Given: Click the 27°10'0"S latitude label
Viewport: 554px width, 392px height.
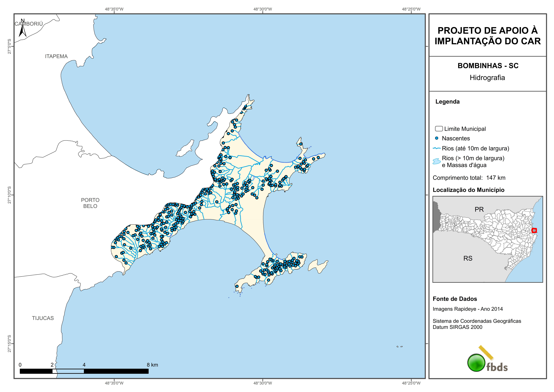Looking at the screenshot, I should (9, 195).
